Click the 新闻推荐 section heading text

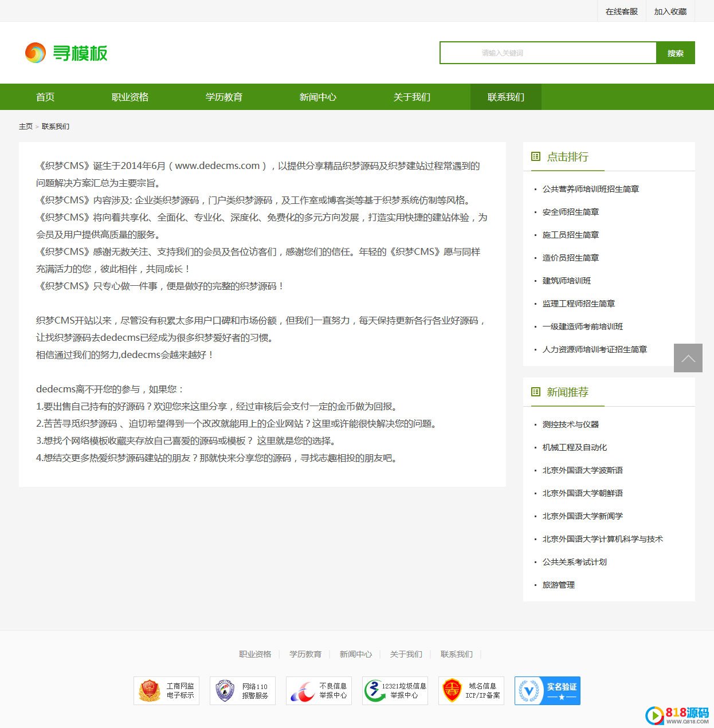tap(568, 392)
